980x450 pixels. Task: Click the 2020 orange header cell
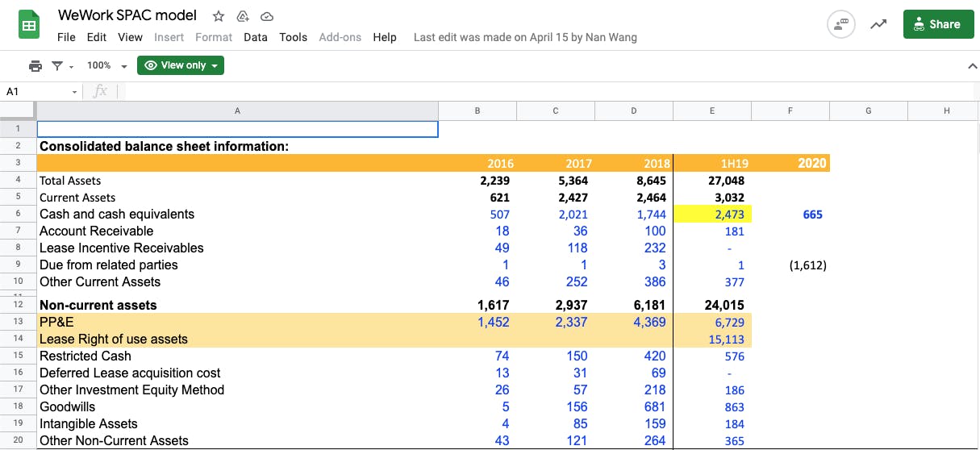click(790, 163)
